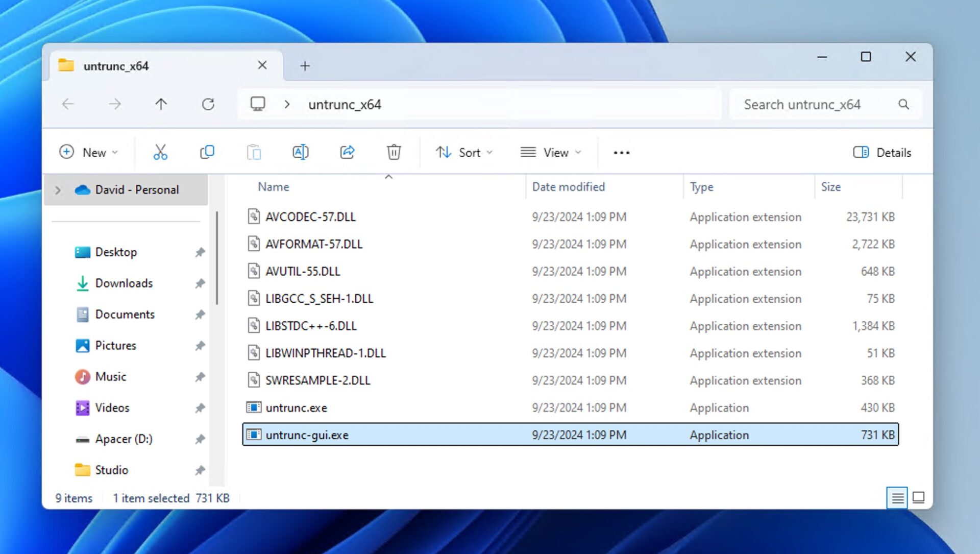Refresh the folder view
This screenshot has height=554, width=980.
[208, 104]
